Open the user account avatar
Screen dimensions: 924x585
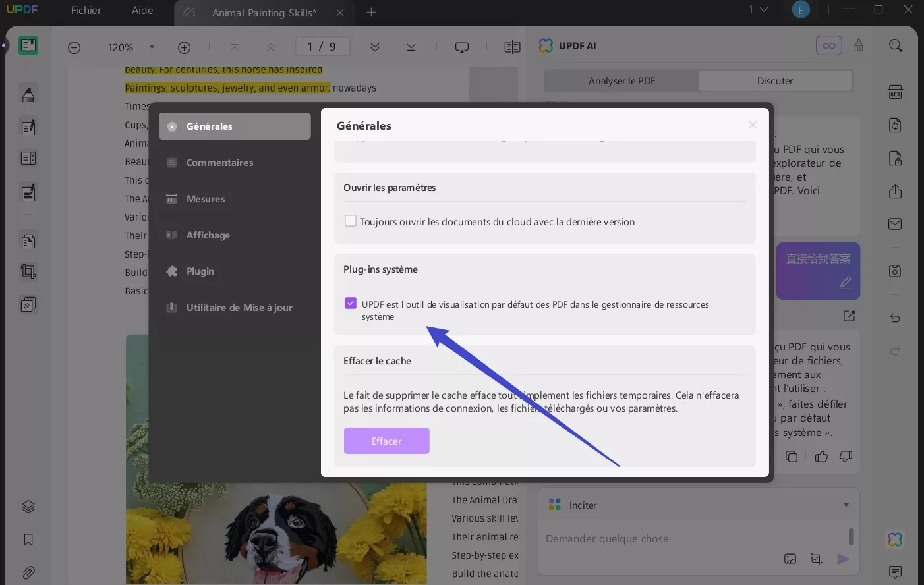(801, 9)
